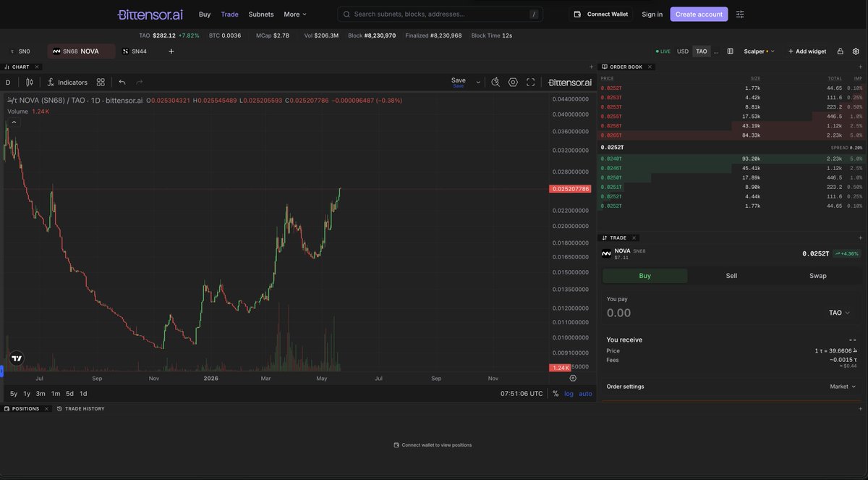Click the TradingView logo on chart
The width and height of the screenshot is (868, 480).
tap(17, 358)
